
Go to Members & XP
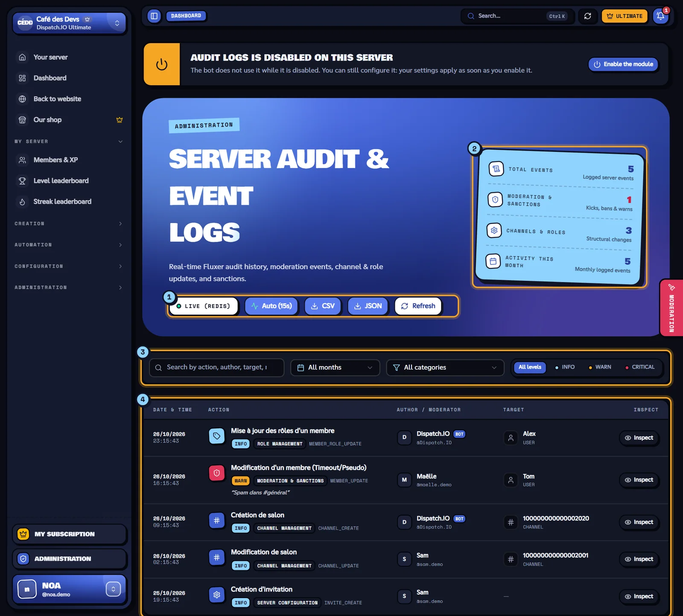point(69,160)
